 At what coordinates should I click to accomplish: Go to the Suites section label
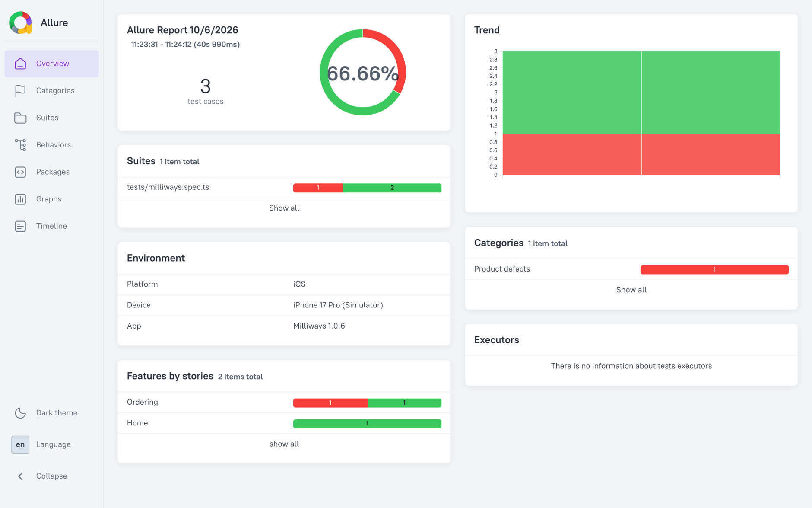click(x=47, y=118)
